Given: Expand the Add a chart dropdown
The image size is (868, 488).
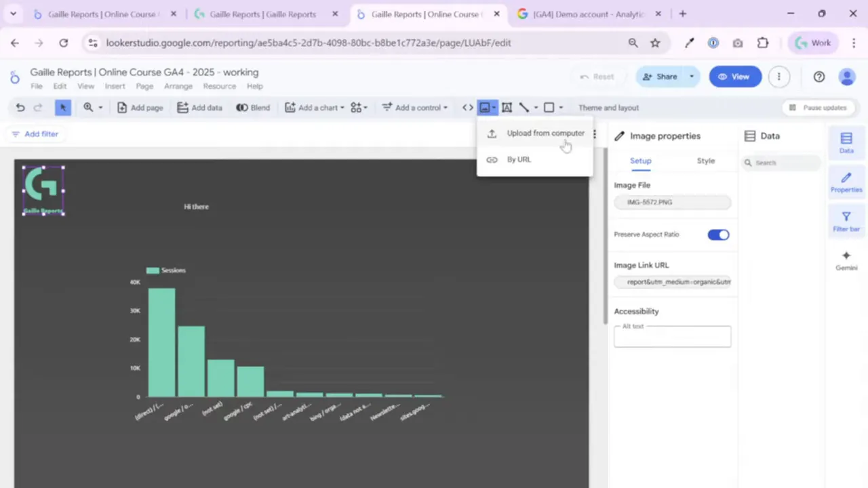Looking at the screenshot, I should 315,108.
